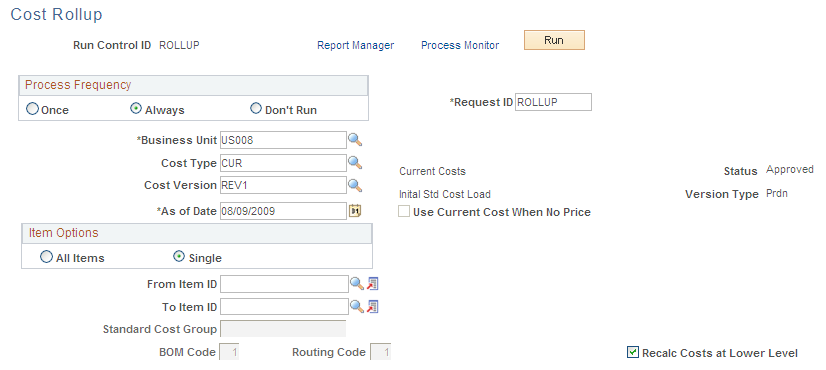Click the BOM Code field

click(229, 352)
